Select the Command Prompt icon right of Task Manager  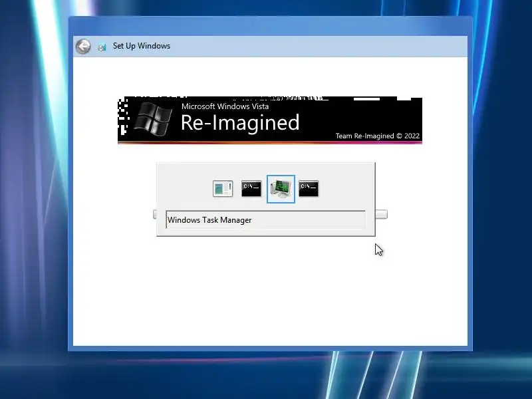(309, 189)
